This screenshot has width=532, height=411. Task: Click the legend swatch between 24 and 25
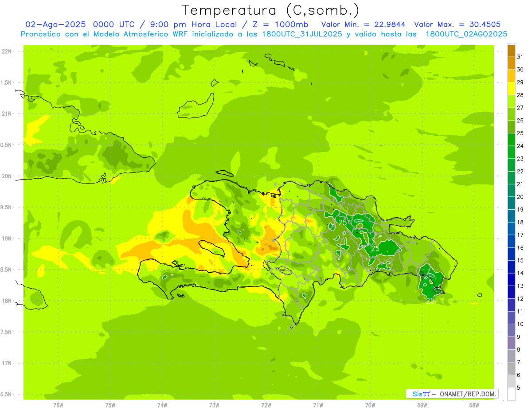pyautogui.click(x=511, y=140)
